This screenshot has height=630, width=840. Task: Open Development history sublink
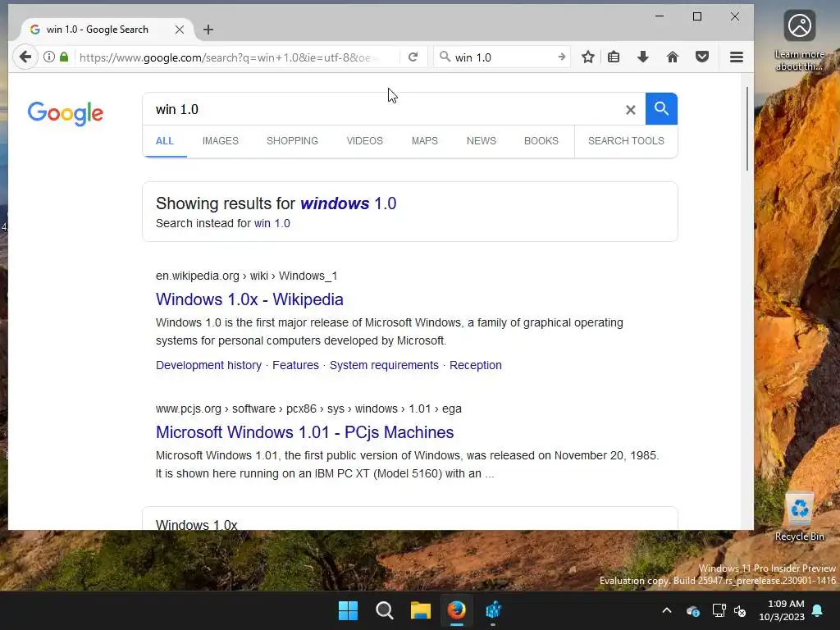coord(208,365)
